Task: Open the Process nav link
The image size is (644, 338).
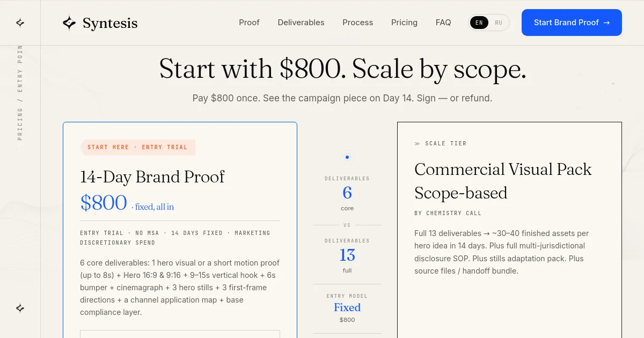Action: click(358, 23)
